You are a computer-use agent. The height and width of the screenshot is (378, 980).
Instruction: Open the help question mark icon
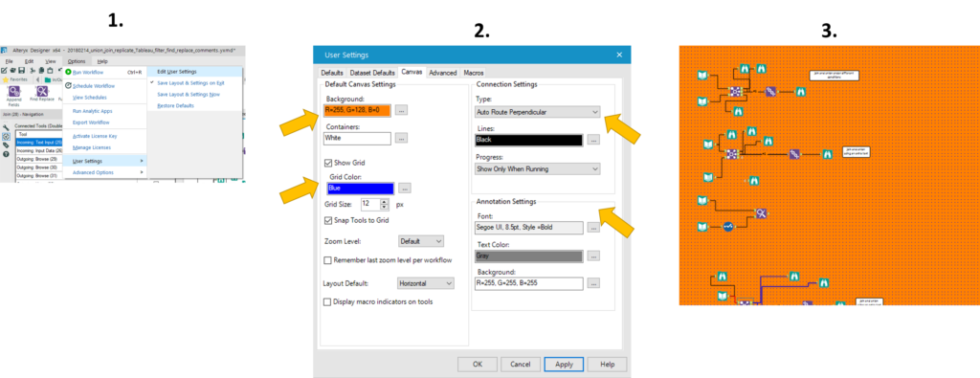[6, 154]
